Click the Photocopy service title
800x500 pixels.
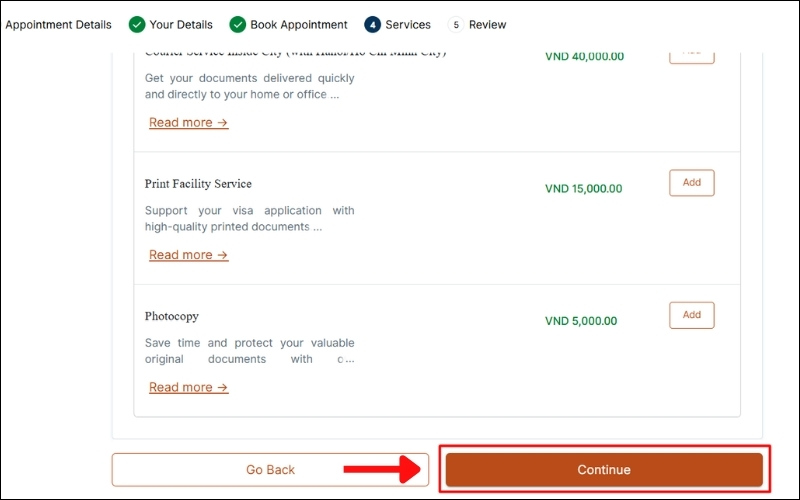(x=172, y=316)
